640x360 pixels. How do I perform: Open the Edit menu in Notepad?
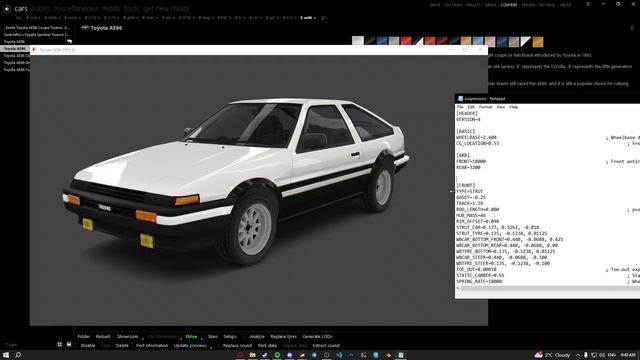coord(471,107)
